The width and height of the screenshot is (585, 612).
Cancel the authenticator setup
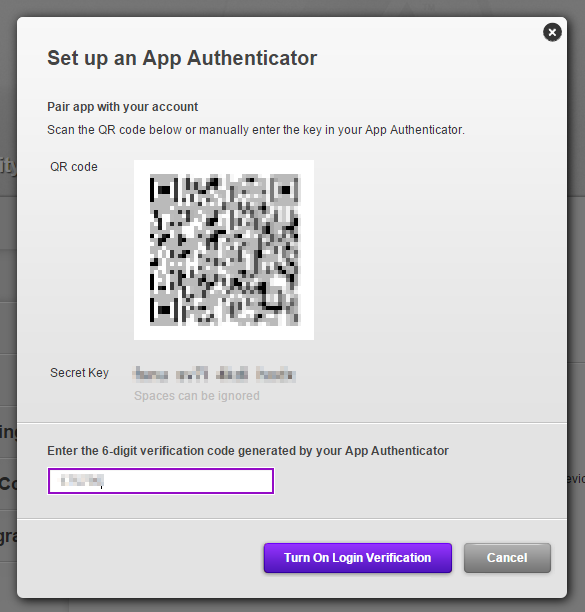point(507,558)
